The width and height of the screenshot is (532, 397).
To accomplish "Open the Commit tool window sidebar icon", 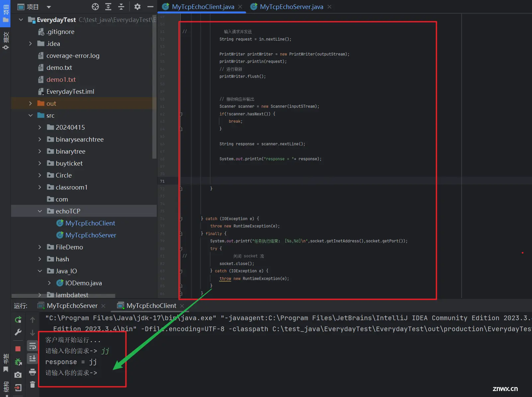I will 6,41.
